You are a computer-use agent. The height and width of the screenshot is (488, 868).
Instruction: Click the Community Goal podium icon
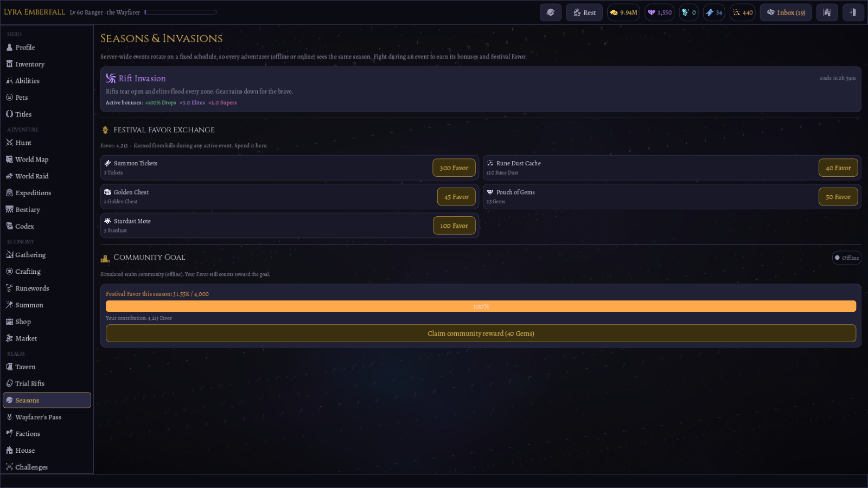(x=105, y=258)
